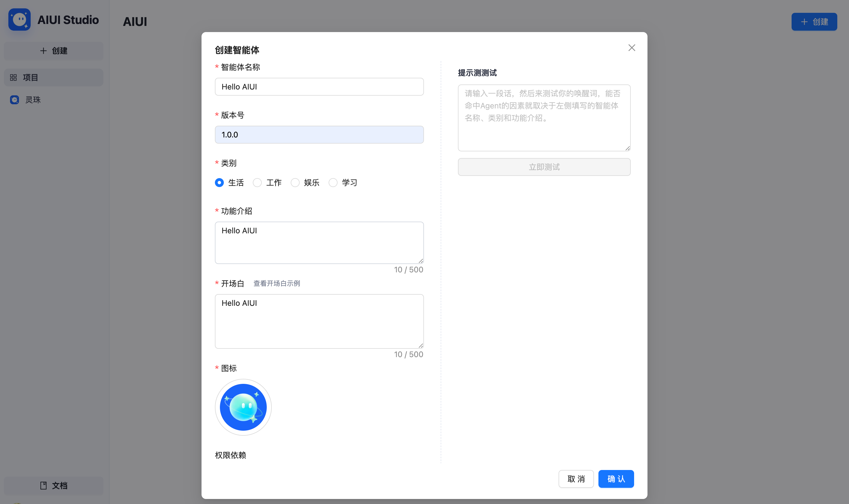Select the 工作 category radio button

click(258, 183)
